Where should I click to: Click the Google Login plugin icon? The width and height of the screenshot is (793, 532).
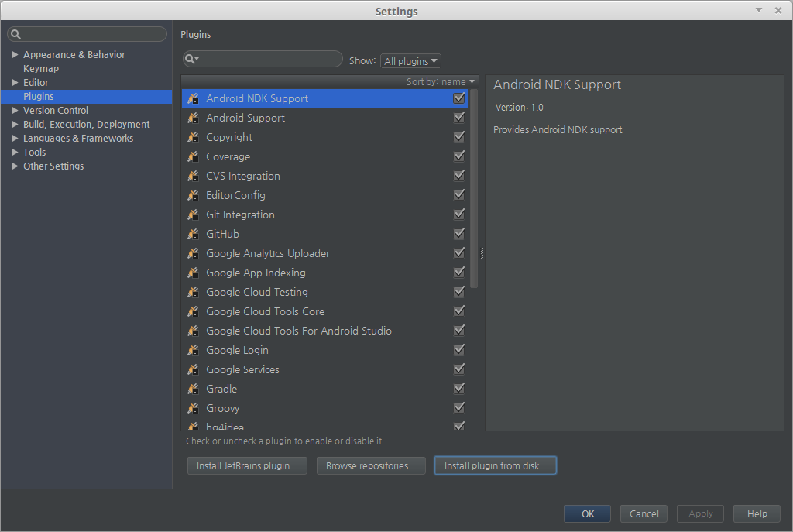coord(193,350)
